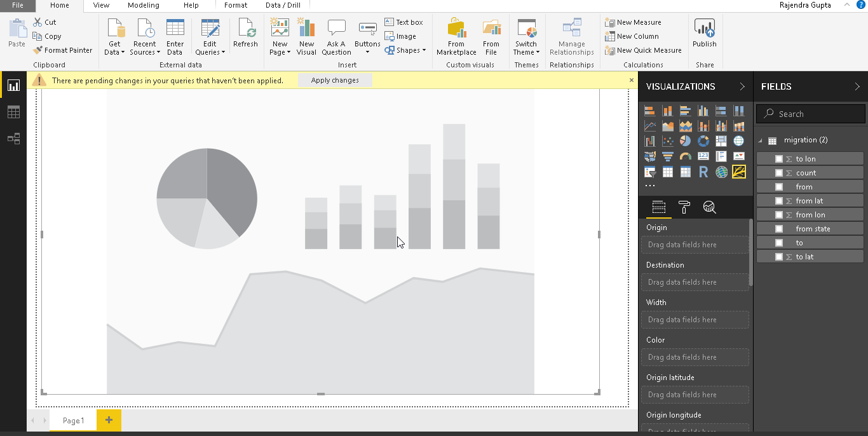
Task: Choose the Scatter chart visual
Action: click(668, 141)
